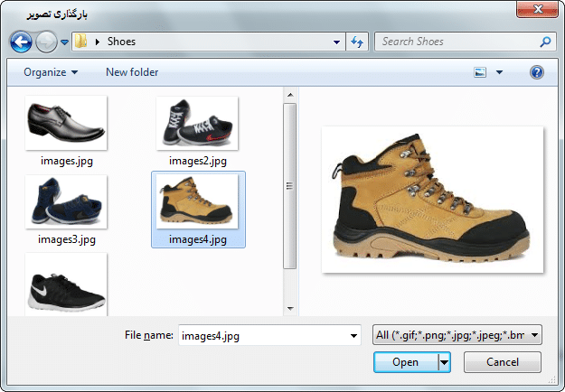Viewport: 565px width, 392px height.
Task: Open the File name history dropdown
Action: 353,335
